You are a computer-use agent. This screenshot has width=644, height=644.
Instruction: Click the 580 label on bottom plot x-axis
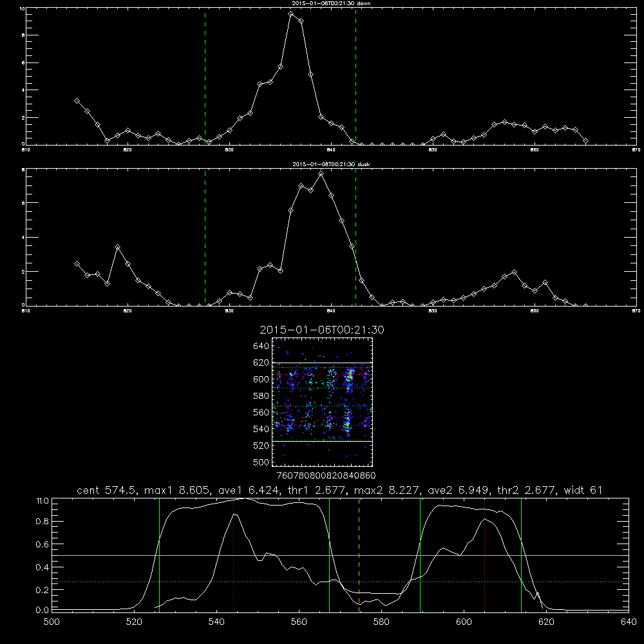point(381,622)
